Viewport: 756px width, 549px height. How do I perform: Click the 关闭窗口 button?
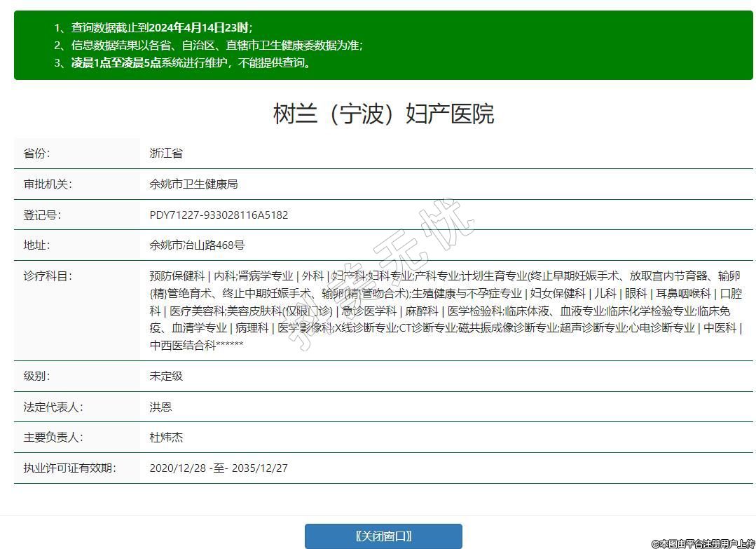(x=383, y=536)
